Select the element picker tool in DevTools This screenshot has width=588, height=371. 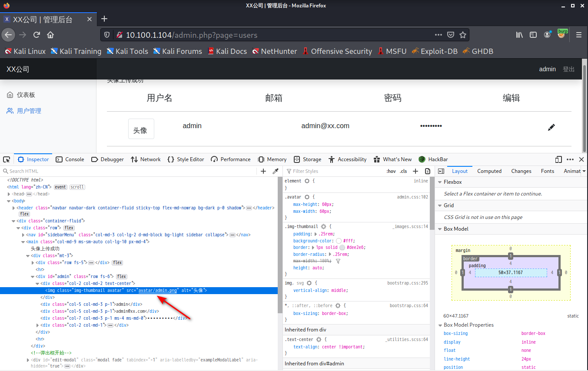7,159
